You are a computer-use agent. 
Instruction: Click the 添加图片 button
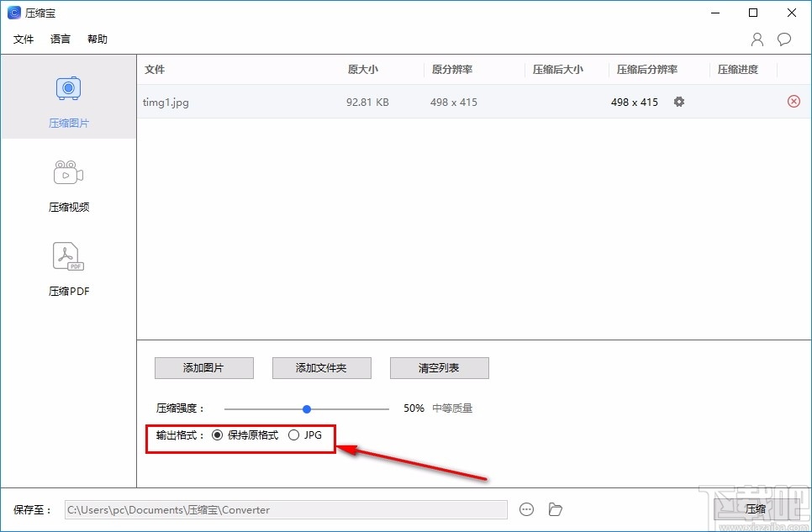[204, 368]
